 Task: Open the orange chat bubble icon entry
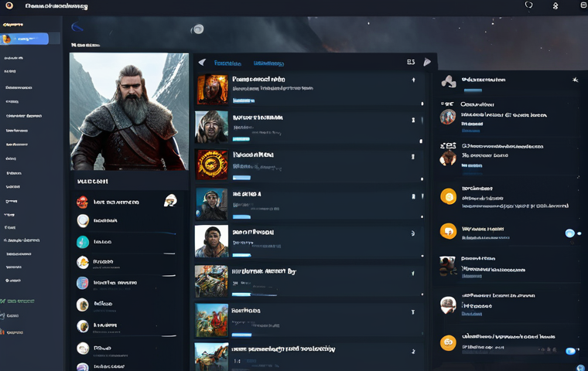click(448, 231)
